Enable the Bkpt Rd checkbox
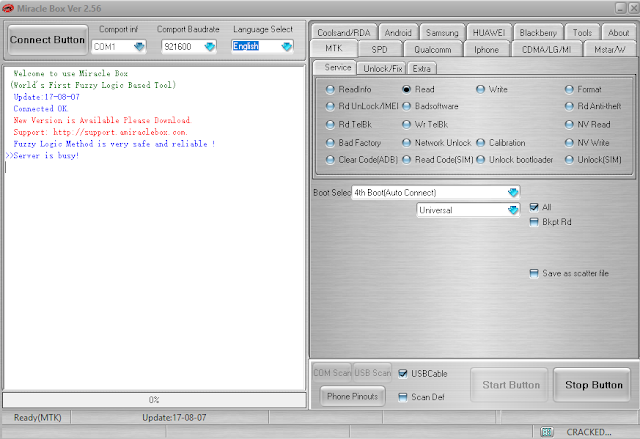 pos(534,222)
